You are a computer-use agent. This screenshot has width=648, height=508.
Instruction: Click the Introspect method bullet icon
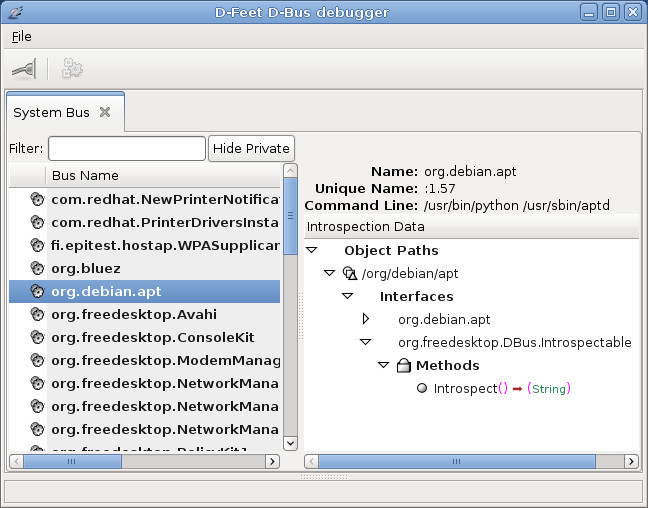[x=422, y=388]
